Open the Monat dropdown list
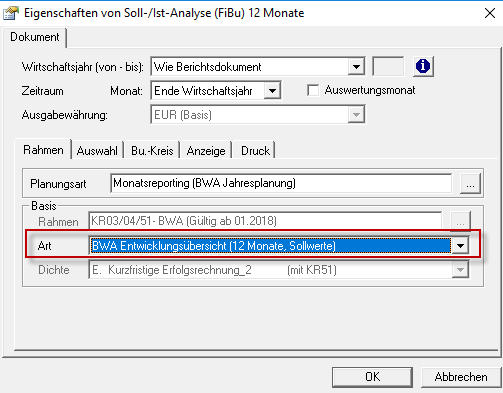This screenshot has width=503, height=393. pos(272,91)
